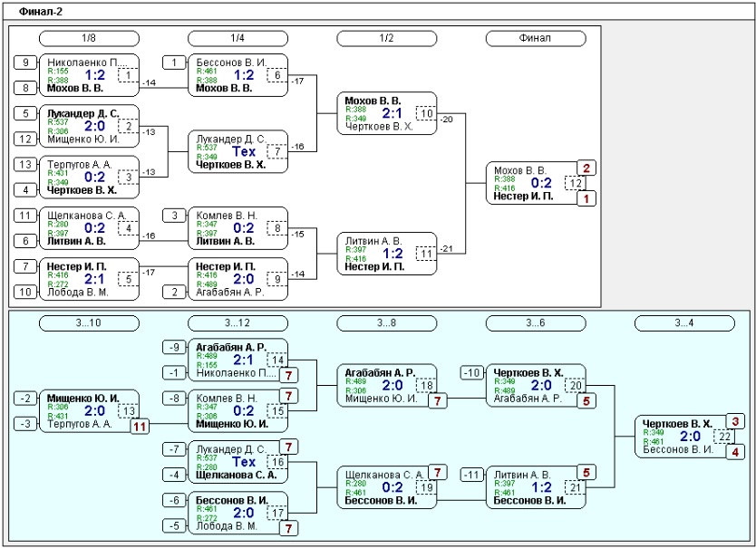The height and width of the screenshot is (548, 756).
Task: Click seed box 3 beside Комлев В. Н.
Action: click(x=175, y=216)
